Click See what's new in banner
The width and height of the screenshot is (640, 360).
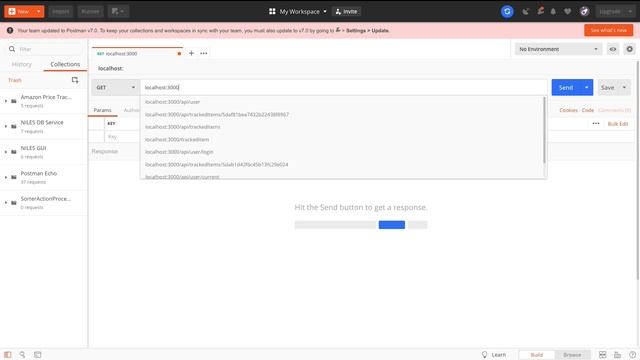[x=608, y=30]
